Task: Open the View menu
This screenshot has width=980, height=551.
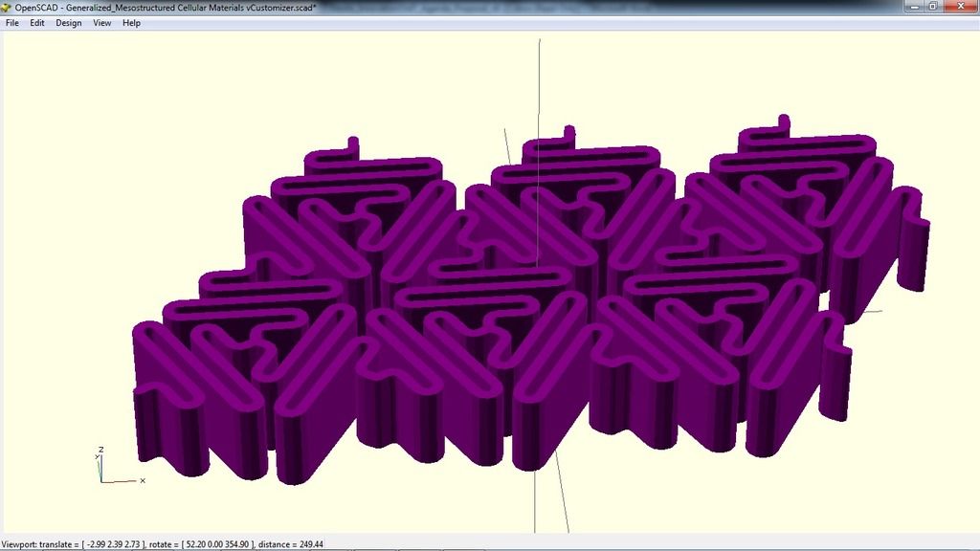Action: click(101, 23)
